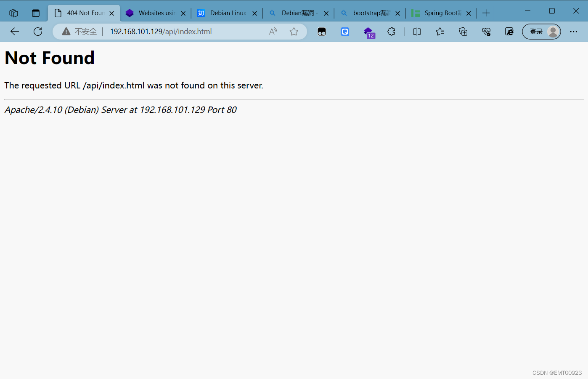Open Browser essentials heart icon
This screenshot has height=379, width=588.
(486, 32)
